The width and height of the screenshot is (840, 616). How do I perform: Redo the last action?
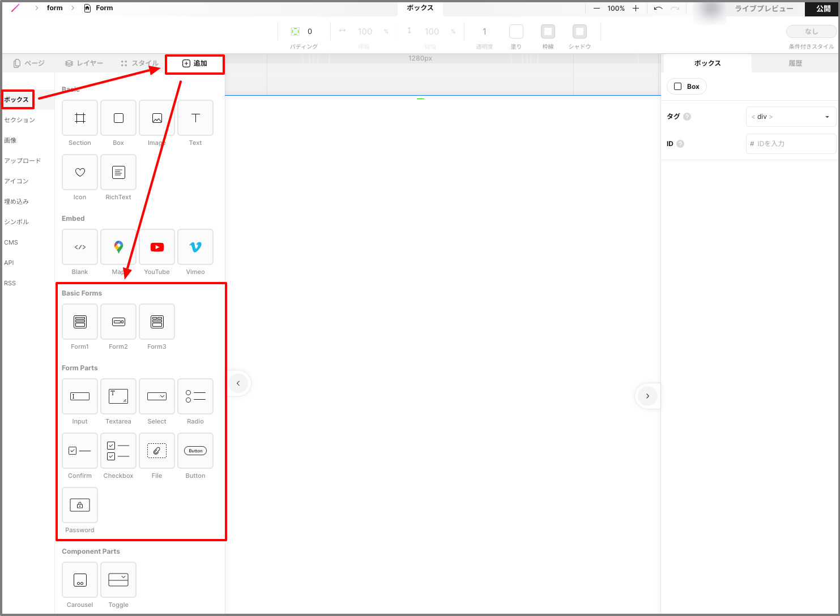(675, 8)
